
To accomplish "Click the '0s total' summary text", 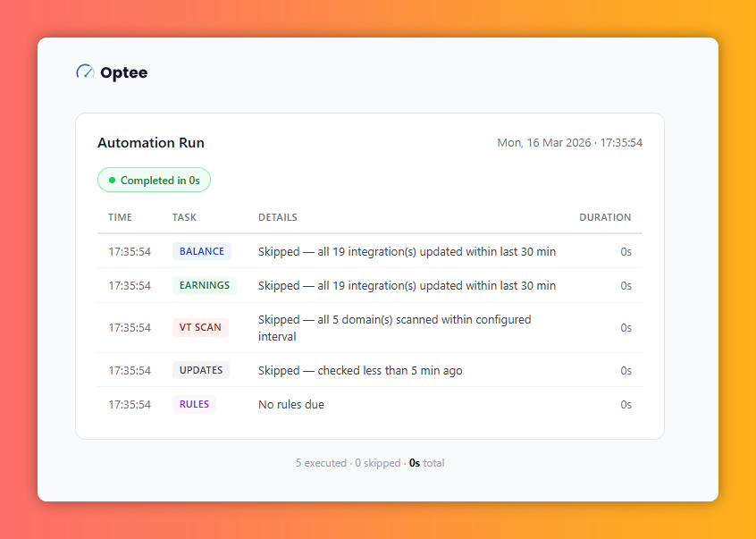I will click(426, 463).
